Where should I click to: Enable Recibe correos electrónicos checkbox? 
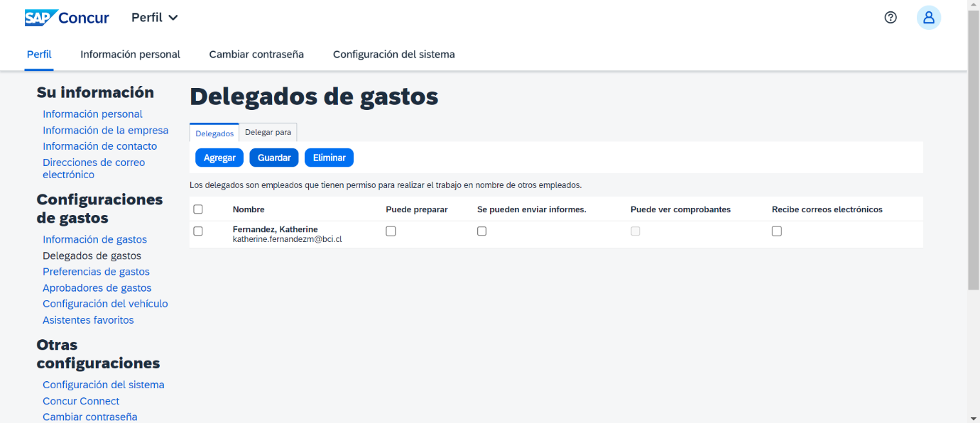(x=777, y=231)
